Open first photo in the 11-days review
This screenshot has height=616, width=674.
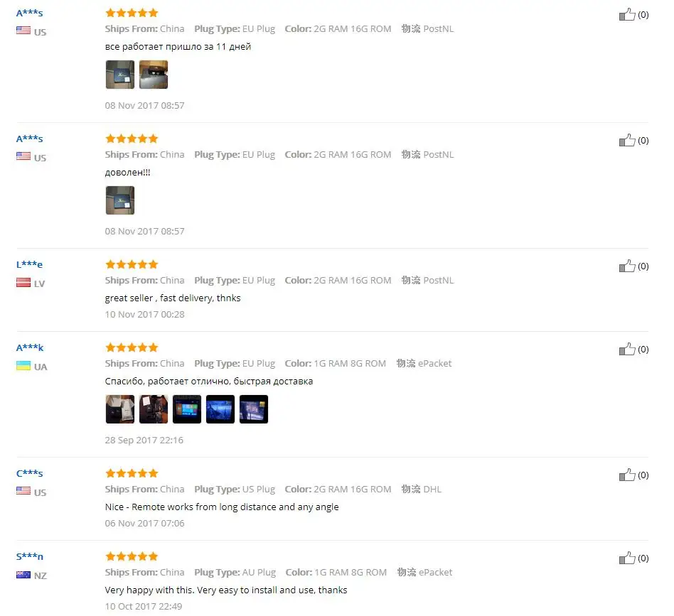click(120, 75)
